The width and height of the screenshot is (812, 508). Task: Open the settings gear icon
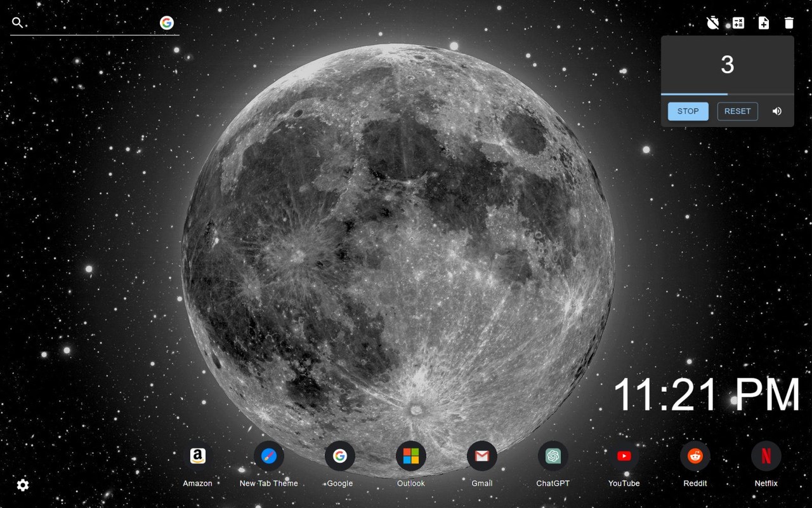click(x=23, y=485)
